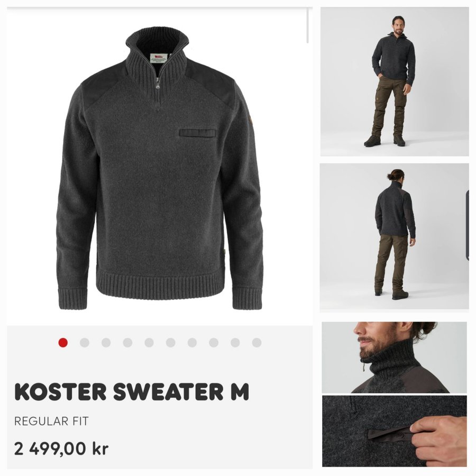Jump to the second carousel dot
This screenshot has width=476, height=476.
pyautogui.click(x=85, y=343)
